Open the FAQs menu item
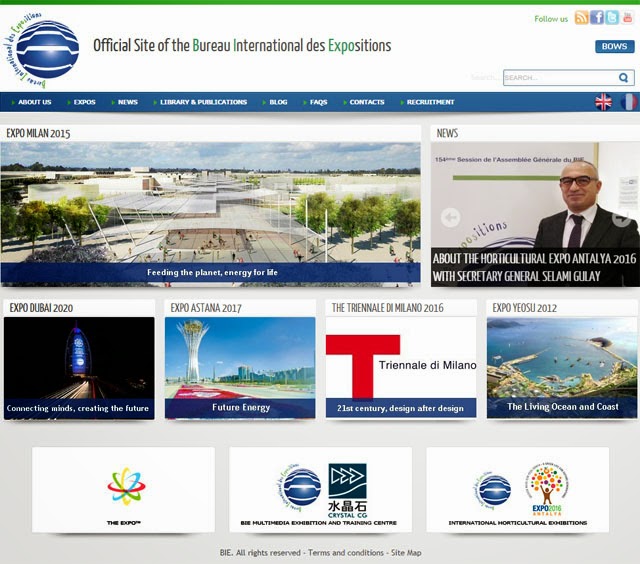 tap(318, 102)
